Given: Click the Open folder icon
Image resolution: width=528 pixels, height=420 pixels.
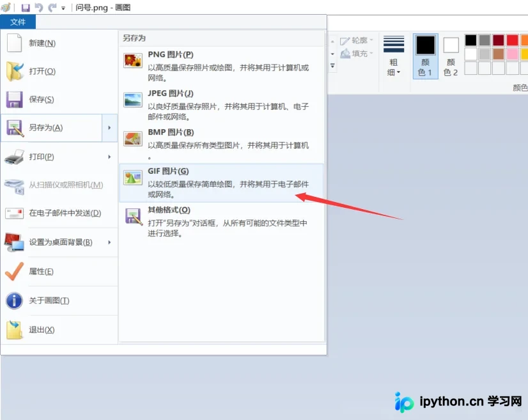Looking at the screenshot, I should 15,72.
